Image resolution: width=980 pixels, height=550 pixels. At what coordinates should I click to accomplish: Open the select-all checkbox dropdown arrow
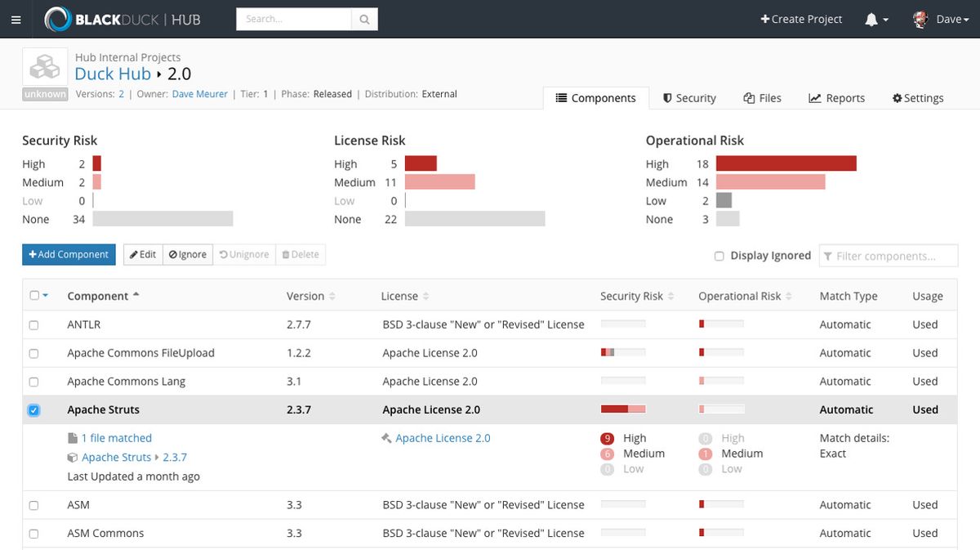click(x=45, y=296)
